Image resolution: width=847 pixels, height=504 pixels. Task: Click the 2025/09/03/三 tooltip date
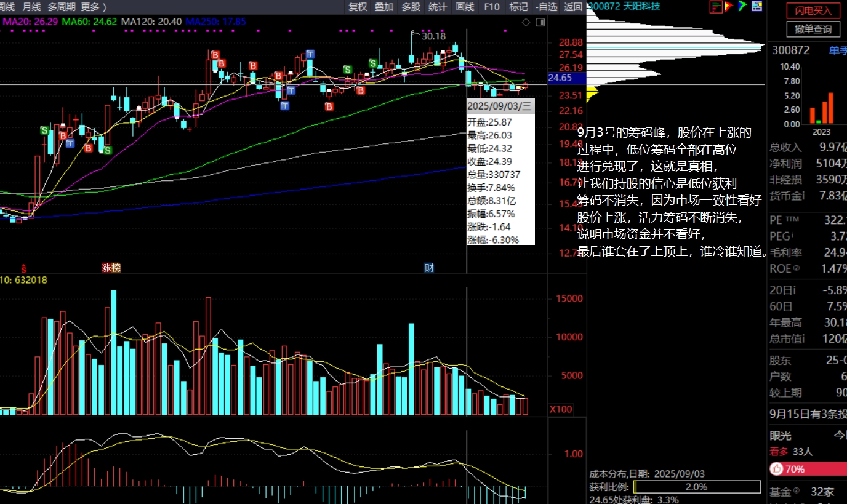(499, 106)
